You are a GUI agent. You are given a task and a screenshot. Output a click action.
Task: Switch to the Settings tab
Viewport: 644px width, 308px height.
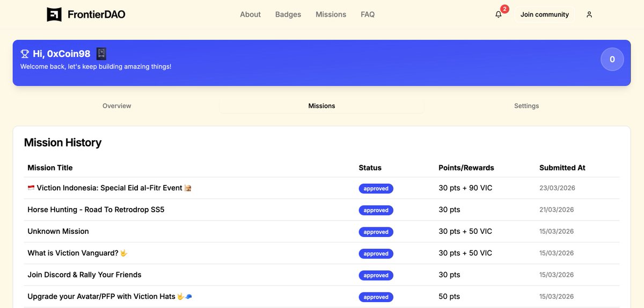[526, 106]
